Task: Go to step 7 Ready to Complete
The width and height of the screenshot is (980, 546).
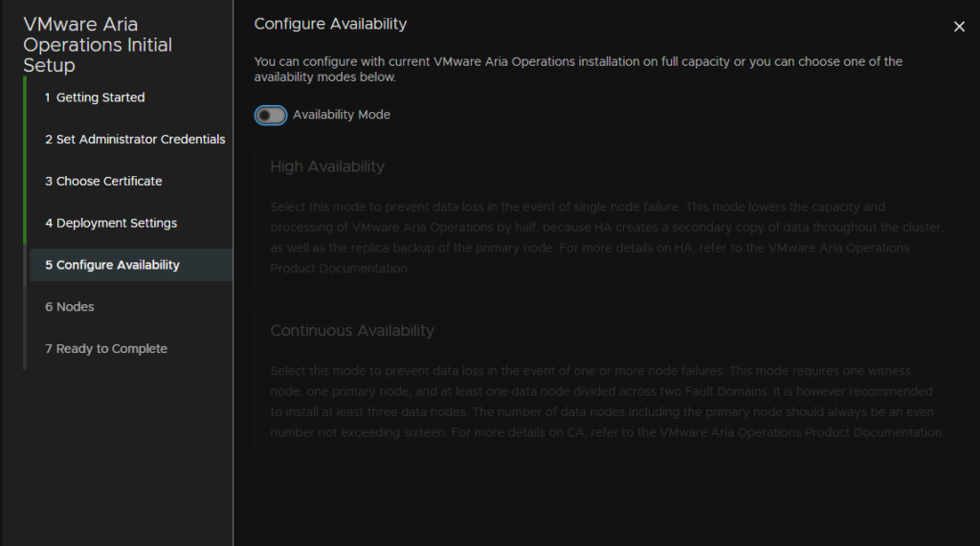Action: (106, 349)
